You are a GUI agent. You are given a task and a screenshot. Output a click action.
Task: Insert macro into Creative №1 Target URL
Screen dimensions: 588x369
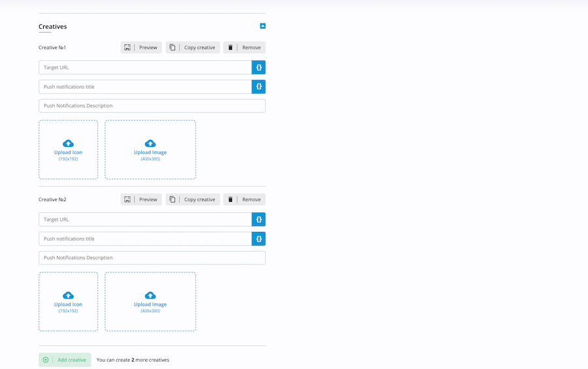point(259,67)
